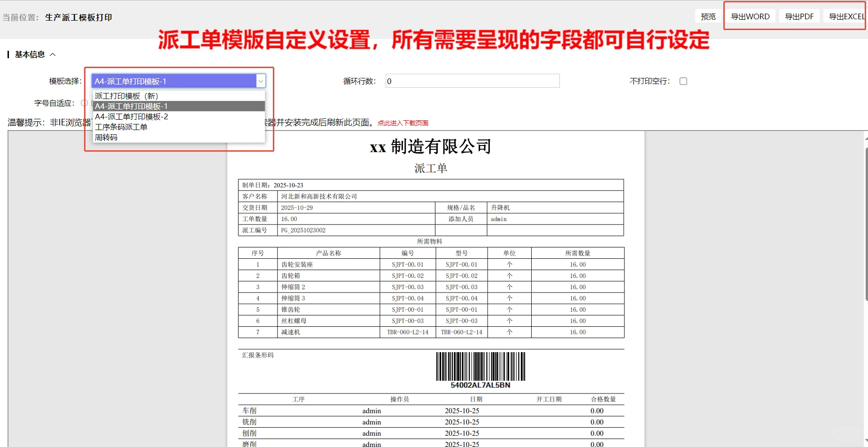Choose 工序条码派工单 template
Screen dimensions: 868x447
coord(122,127)
